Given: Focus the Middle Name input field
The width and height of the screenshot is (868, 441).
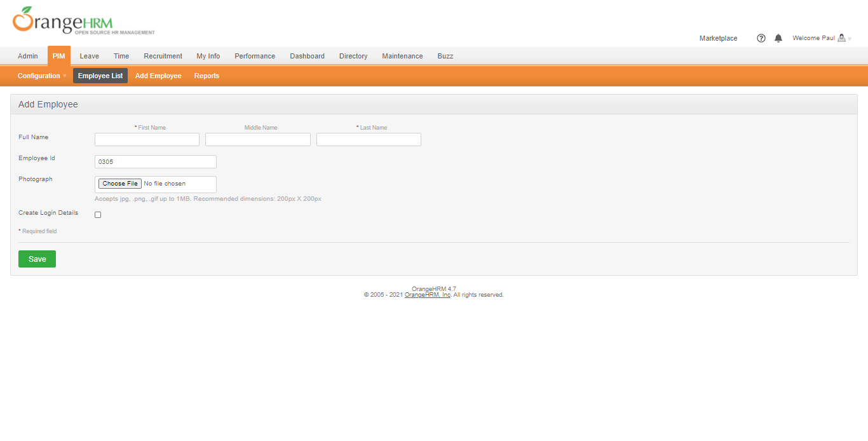Looking at the screenshot, I should coord(258,139).
